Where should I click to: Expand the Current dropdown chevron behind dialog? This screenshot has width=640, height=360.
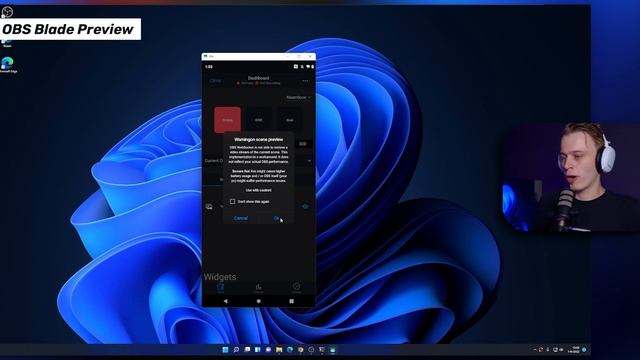(309, 161)
